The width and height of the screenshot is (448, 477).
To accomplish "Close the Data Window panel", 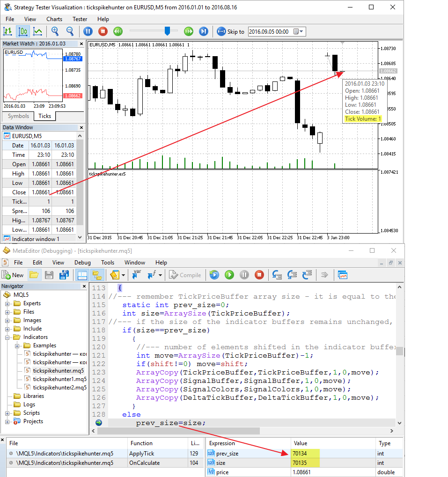I will pyautogui.click(x=81, y=127).
